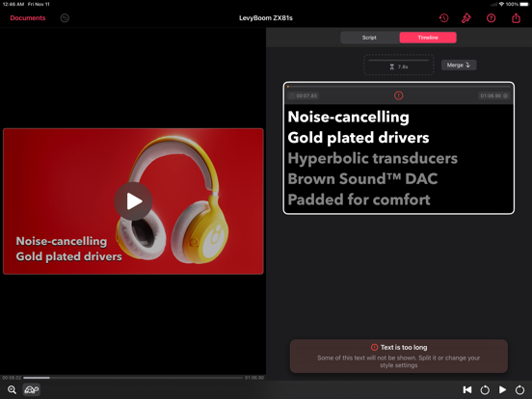
Task: Tap the zoom magnifier icon
Action: (12, 389)
